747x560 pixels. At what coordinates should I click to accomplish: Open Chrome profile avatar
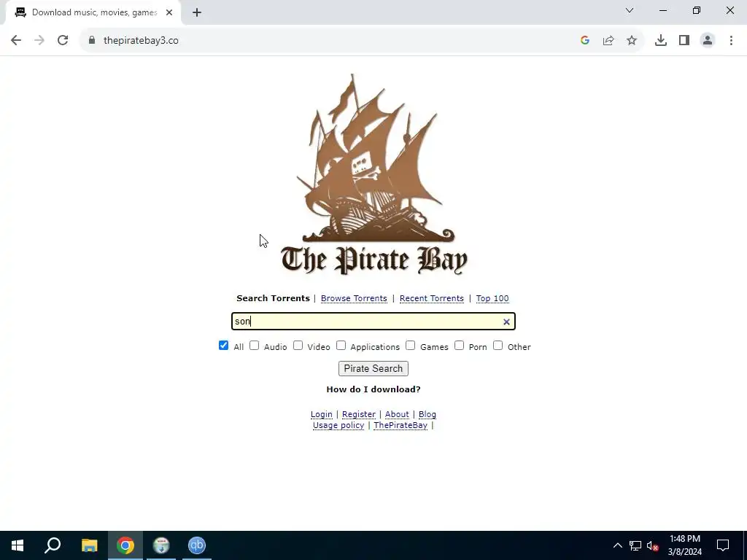pyautogui.click(x=708, y=41)
